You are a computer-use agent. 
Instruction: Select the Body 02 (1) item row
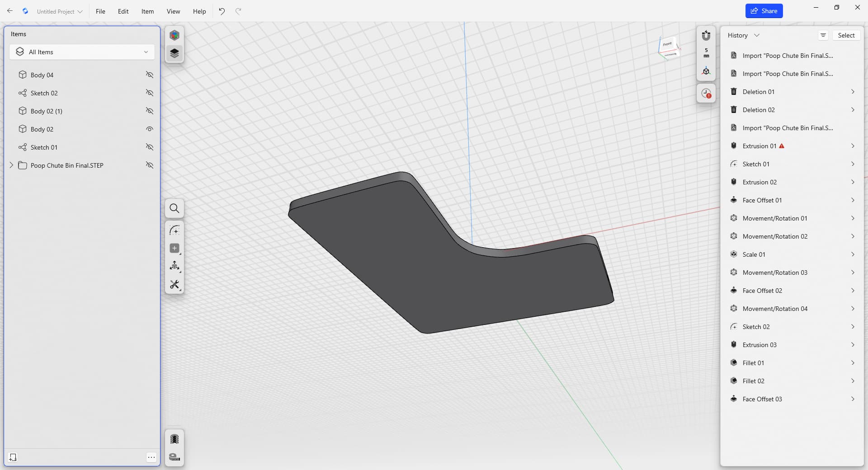pyautogui.click(x=82, y=111)
